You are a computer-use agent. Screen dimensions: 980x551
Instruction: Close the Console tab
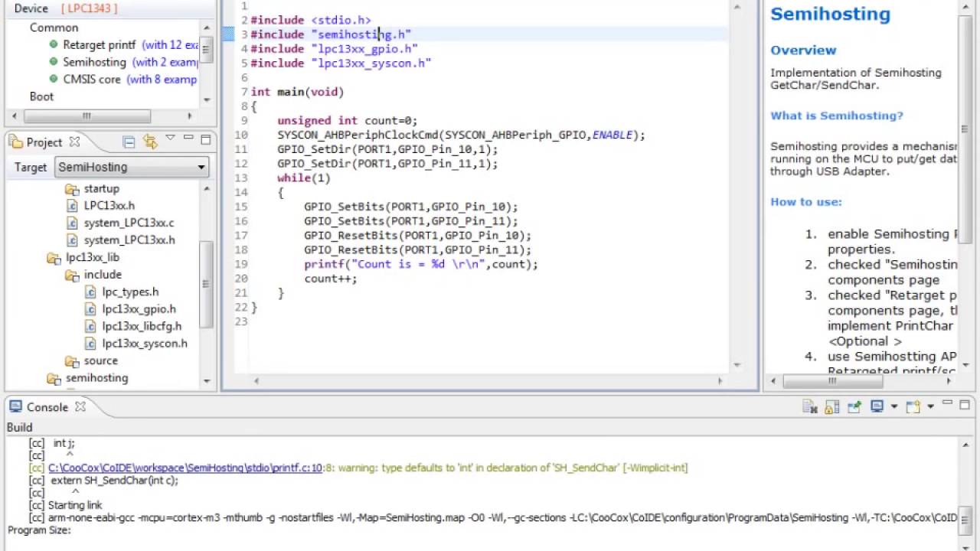80,407
